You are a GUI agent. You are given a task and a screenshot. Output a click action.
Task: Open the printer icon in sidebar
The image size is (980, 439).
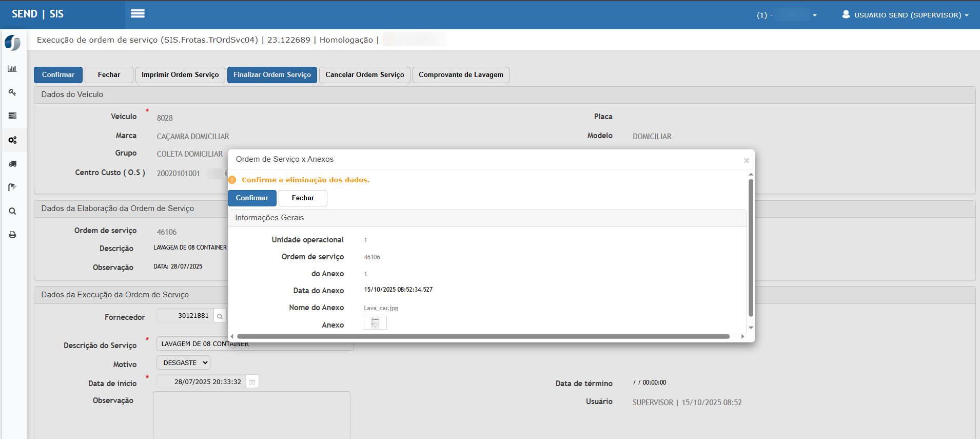click(x=12, y=235)
